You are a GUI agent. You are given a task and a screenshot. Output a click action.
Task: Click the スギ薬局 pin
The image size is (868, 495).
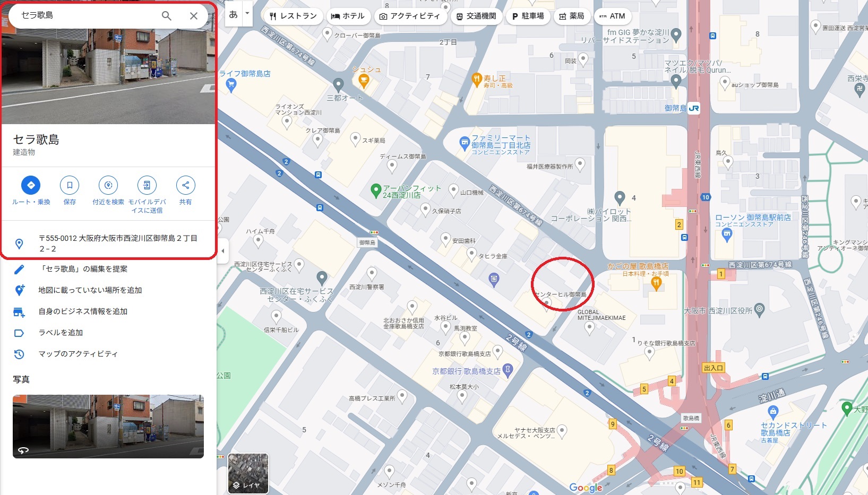[x=356, y=140]
